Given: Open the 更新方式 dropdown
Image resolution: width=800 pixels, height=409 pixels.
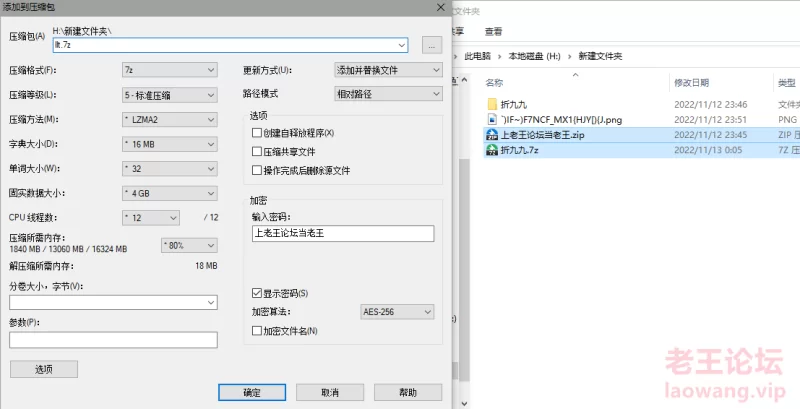Looking at the screenshot, I should pos(388,70).
